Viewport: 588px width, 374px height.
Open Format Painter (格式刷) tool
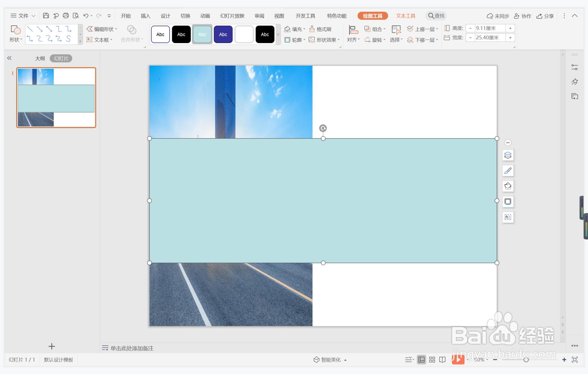click(320, 29)
